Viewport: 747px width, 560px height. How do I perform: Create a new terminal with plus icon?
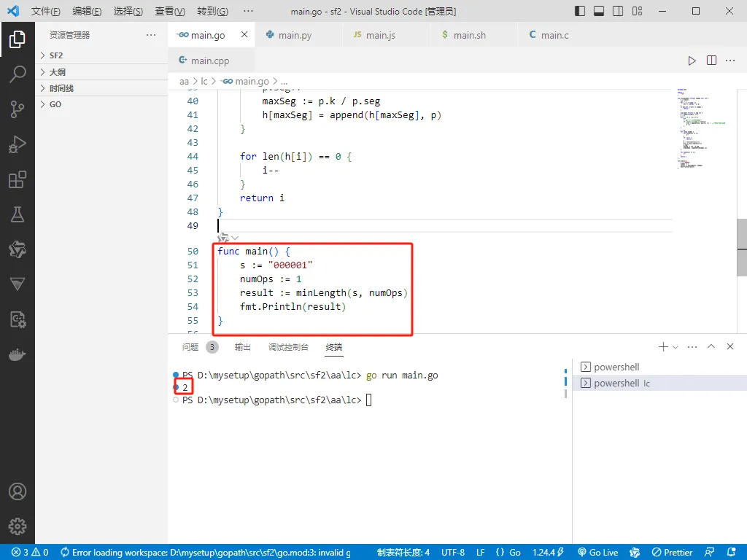(x=662, y=346)
